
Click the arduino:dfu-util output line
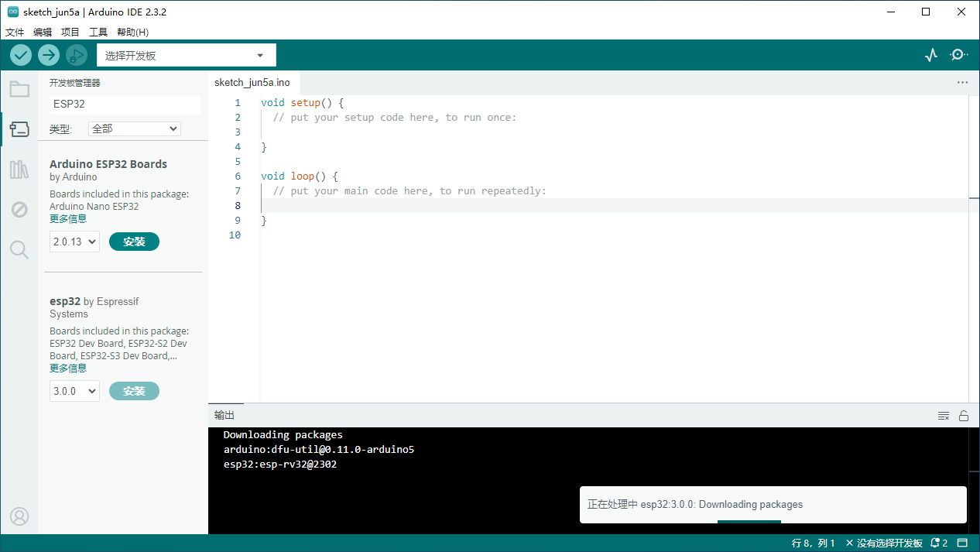click(319, 450)
